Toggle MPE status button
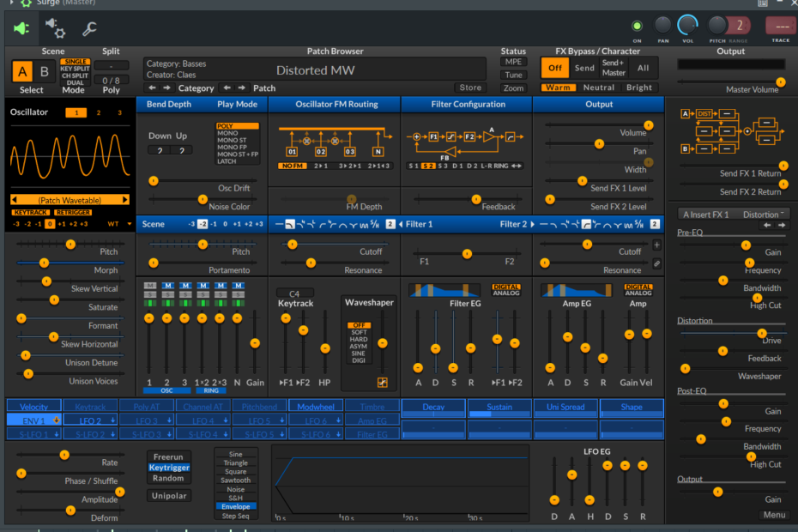This screenshot has width=798, height=532. coord(513,62)
